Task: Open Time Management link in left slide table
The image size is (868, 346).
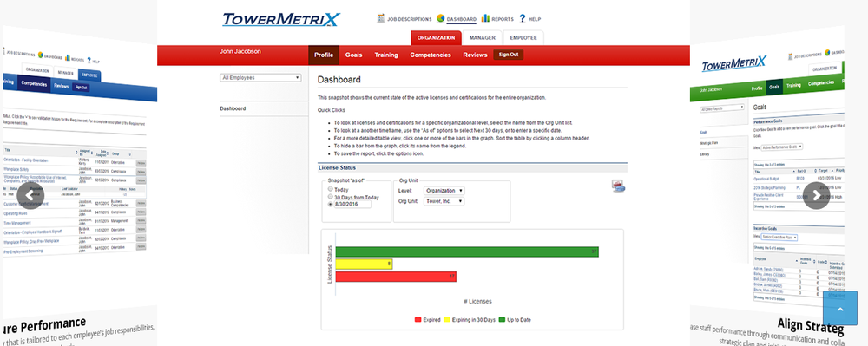Action: (17, 223)
